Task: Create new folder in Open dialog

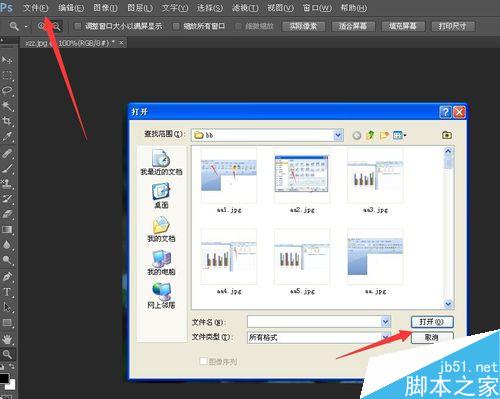Action: point(384,135)
